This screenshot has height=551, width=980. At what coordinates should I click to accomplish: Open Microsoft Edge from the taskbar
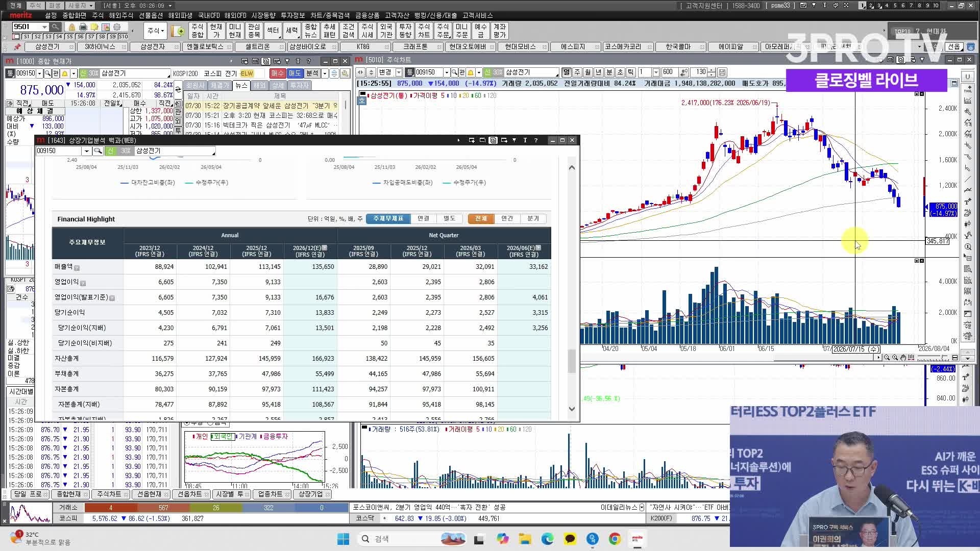tap(547, 539)
